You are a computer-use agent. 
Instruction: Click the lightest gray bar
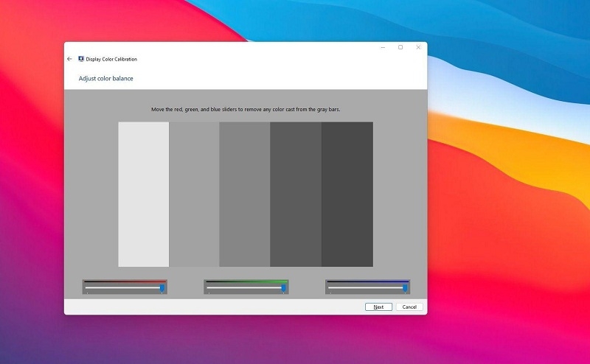tap(144, 194)
